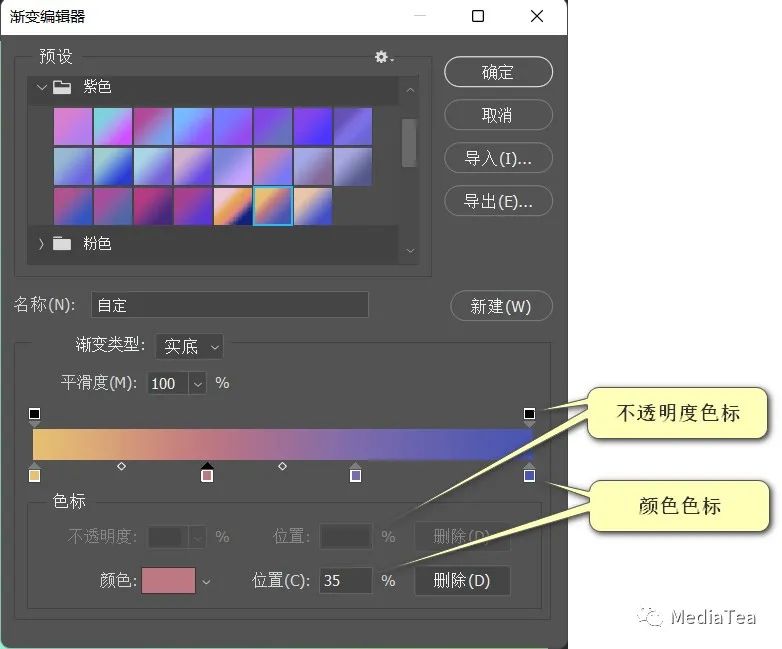Viewport: 782px width, 649px height.
Task: Click the 名称 text field containing 自定
Action: pyautogui.click(x=230, y=305)
